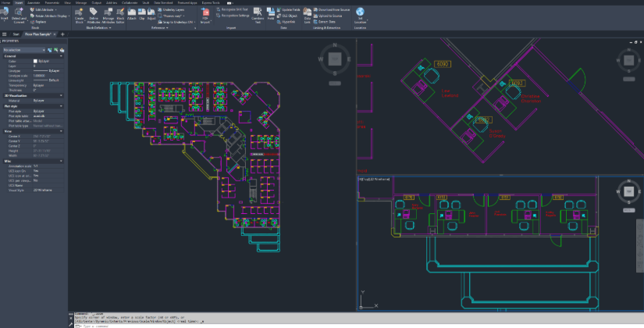The height and width of the screenshot is (328, 644).
Task: Toggle the UCS icon On value
Action: [x=48, y=170]
